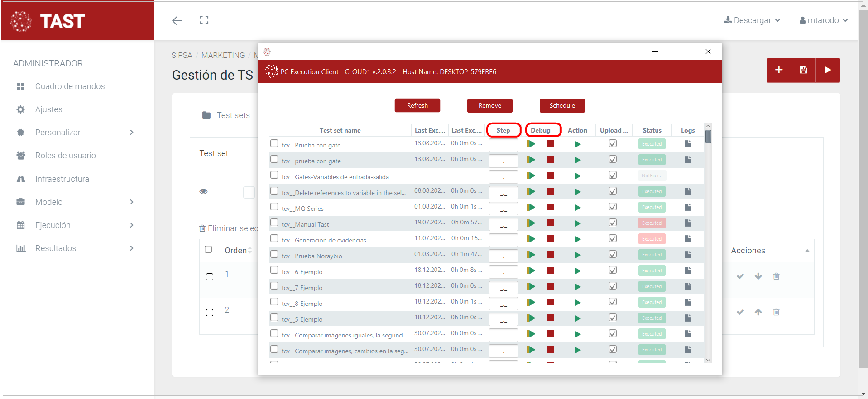Viewport: 868px width, 399px height.
Task: Delete row 1 with trash icon
Action: tap(776, 276)
